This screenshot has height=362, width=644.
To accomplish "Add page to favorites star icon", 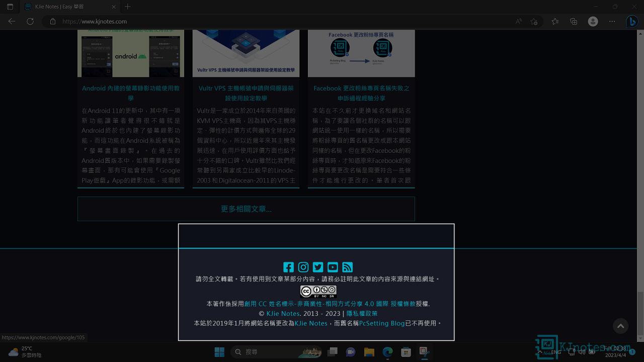I will tap(534, 22).
